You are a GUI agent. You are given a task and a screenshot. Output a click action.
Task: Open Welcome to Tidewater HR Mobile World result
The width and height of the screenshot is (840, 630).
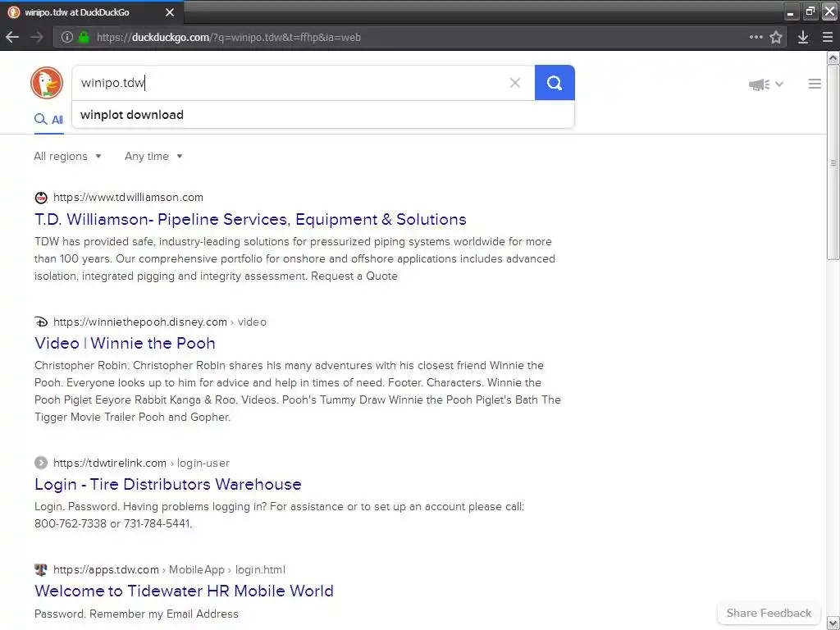[x=184, y=591]
